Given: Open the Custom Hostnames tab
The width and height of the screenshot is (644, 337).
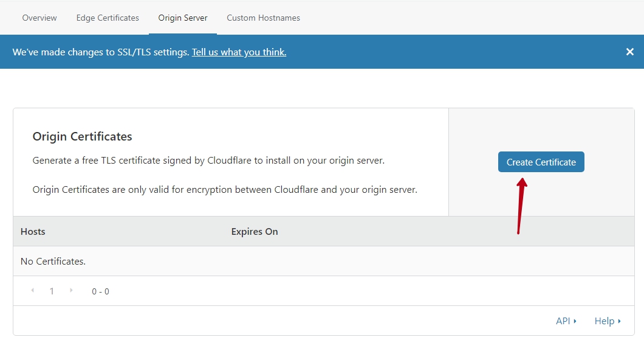Looking at the screenshot, I should (263, 18).
